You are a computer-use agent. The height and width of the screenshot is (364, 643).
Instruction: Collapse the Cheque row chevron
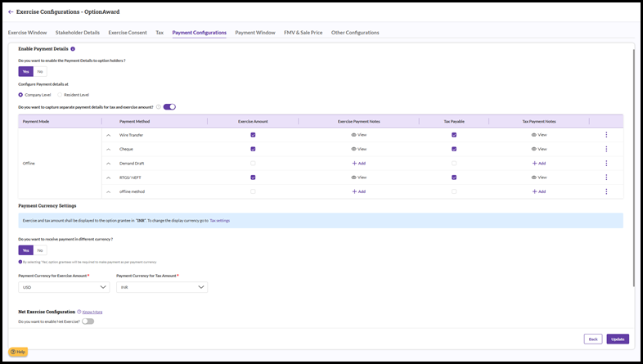(108, 149)
